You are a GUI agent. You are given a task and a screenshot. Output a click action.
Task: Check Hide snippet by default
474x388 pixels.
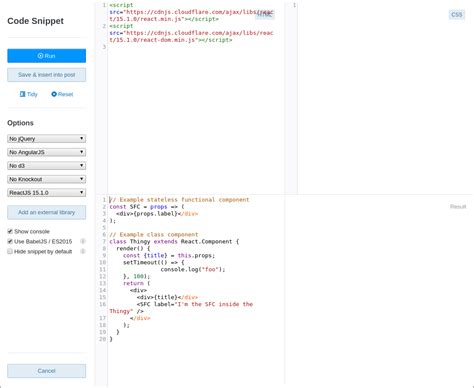pos(10,251)
